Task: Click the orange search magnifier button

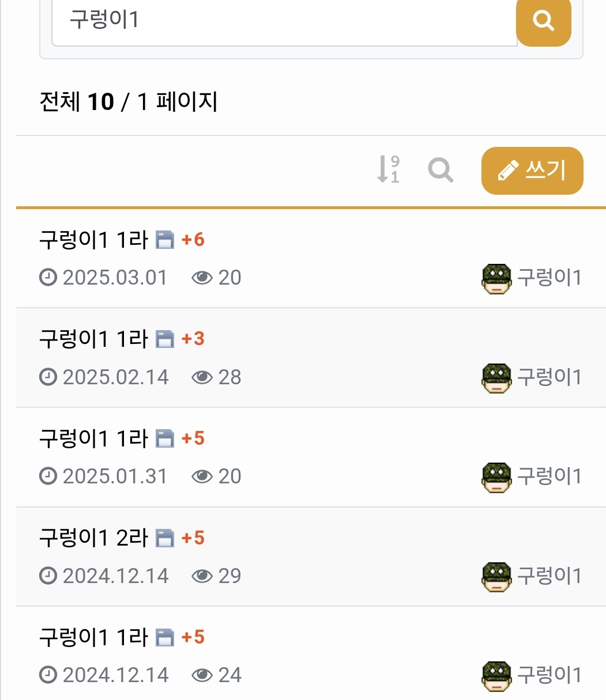Action: (543, 21)
